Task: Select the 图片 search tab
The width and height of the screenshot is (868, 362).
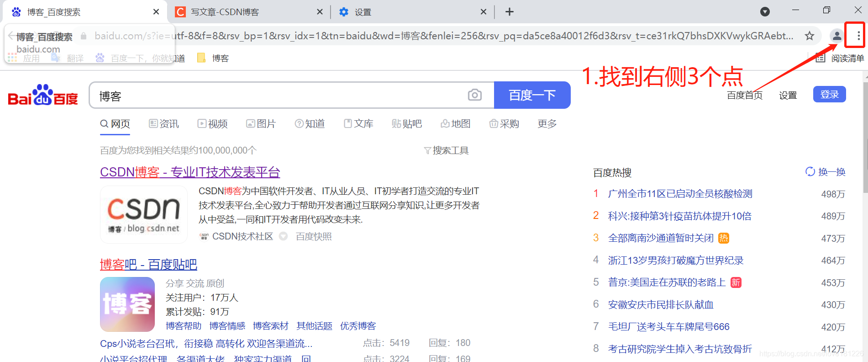Action: 261,124
